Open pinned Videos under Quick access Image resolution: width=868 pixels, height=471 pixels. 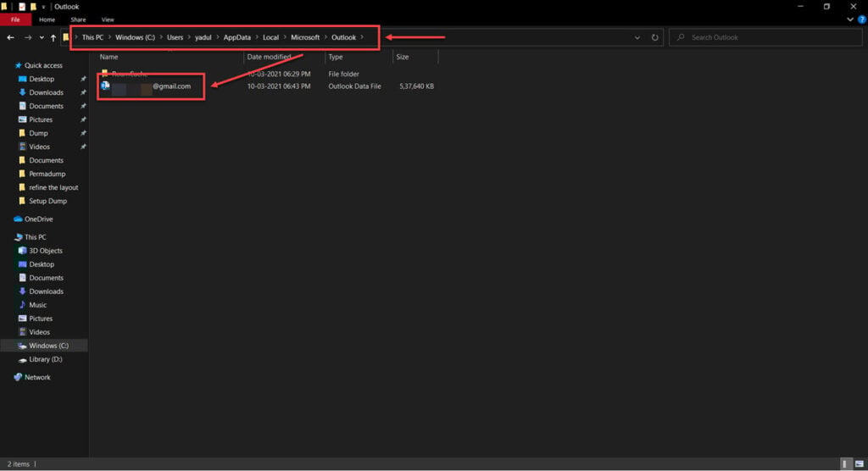pos(39,147)
